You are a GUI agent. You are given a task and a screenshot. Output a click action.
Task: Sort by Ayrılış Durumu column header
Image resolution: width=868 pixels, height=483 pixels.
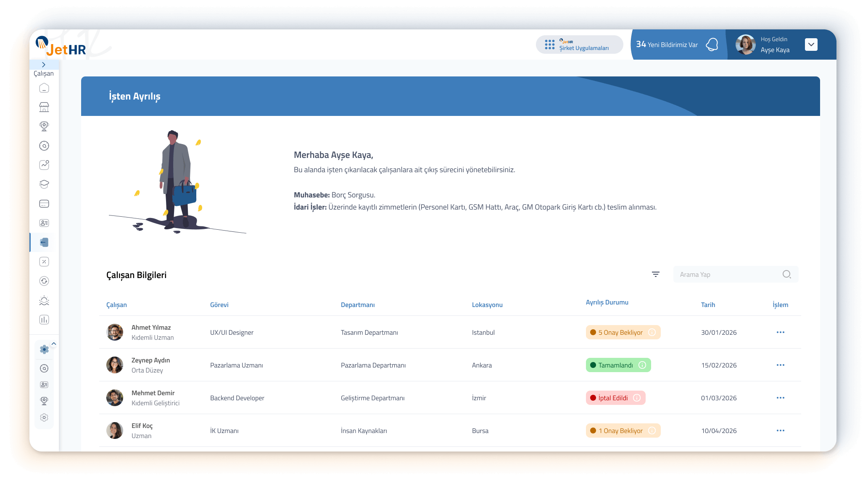pos(607,302)
